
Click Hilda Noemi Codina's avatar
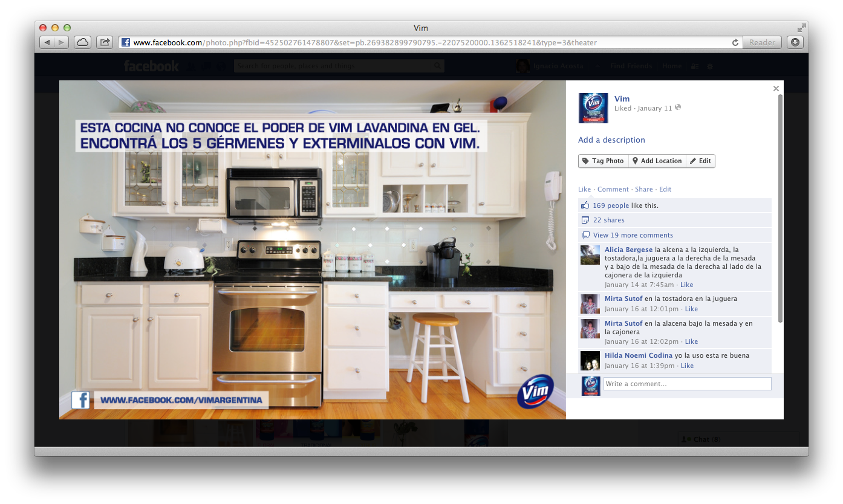(x=590, y=361)
